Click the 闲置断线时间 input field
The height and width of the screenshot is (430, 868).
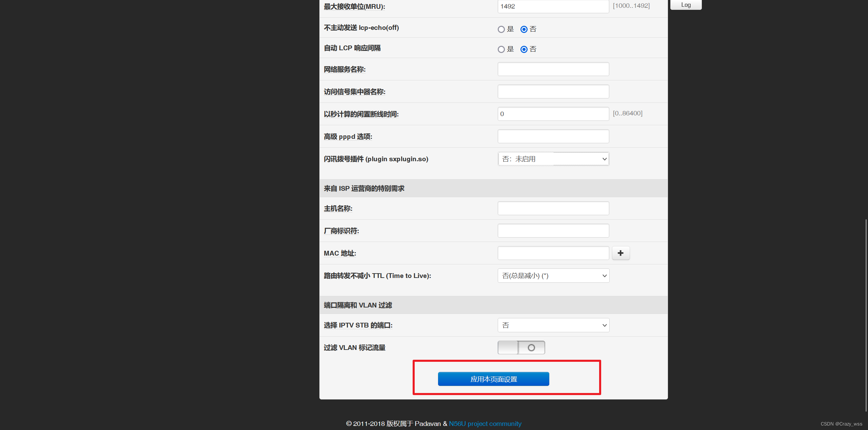pyautogui.click(x=553, y=114)
